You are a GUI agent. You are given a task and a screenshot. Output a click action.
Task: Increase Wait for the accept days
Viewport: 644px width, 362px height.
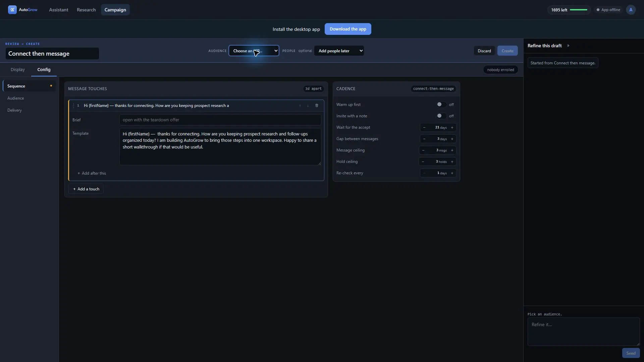(452, 127)
